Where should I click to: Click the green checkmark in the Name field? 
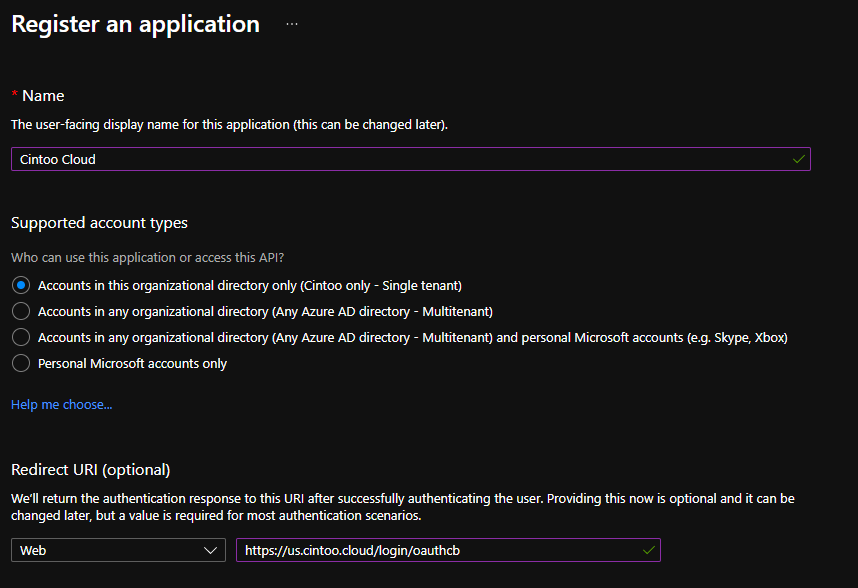coord(799,159)
